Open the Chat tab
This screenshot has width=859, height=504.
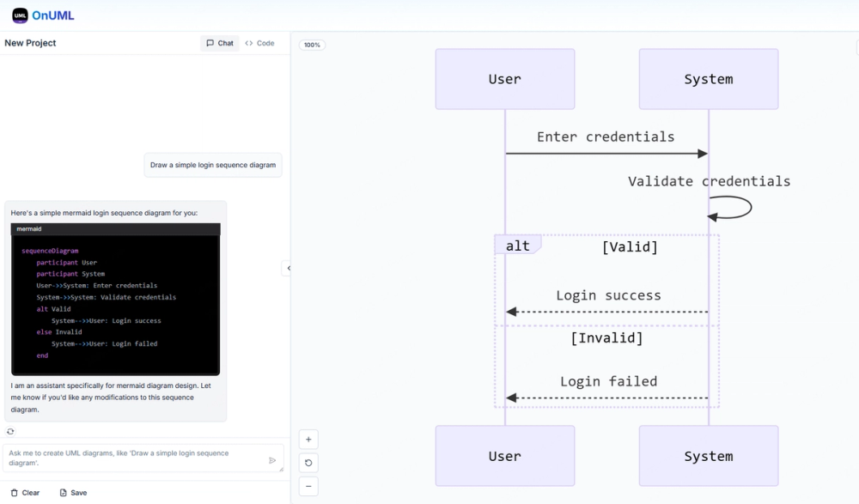click(219, 42)
